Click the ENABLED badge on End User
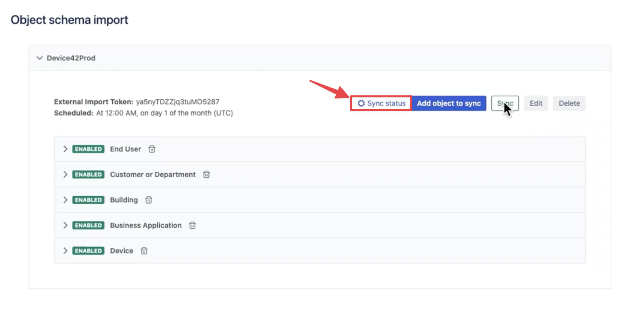 click(88, 149)
